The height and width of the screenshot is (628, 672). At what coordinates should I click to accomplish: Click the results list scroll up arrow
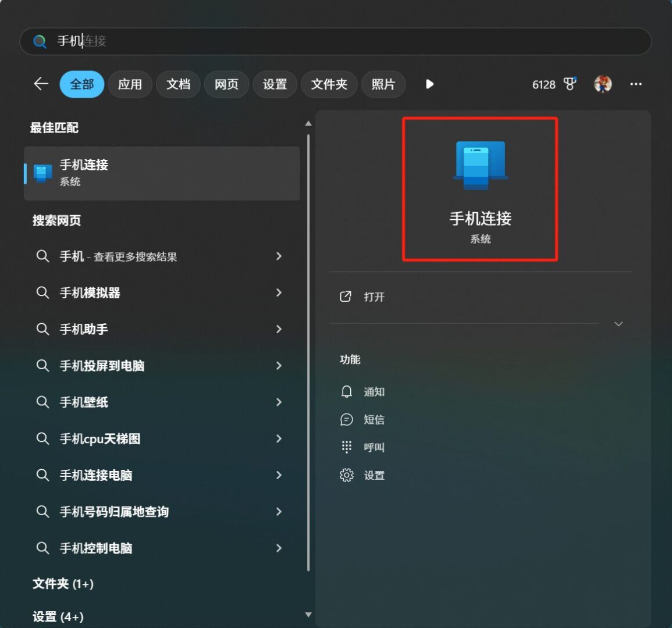point(308,123)
